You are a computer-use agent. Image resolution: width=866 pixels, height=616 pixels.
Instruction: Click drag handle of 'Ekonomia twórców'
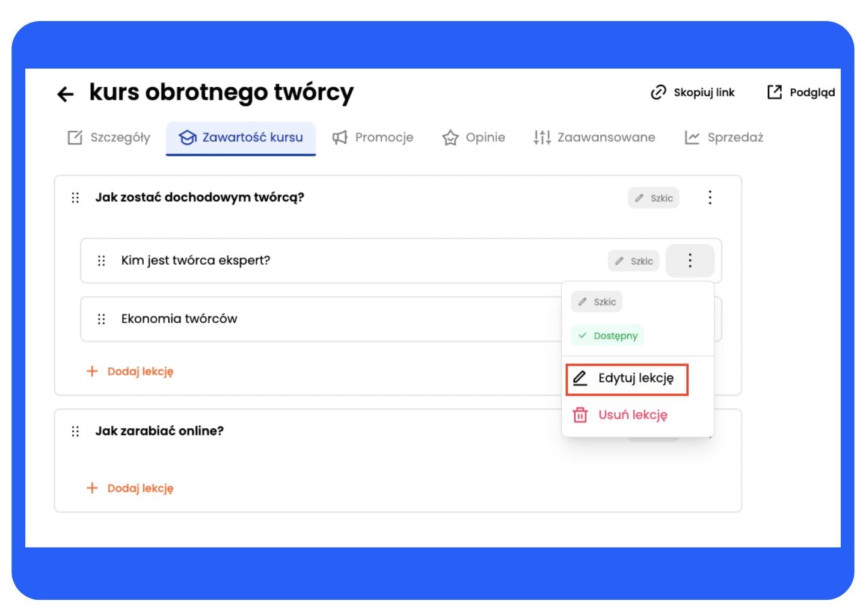pyautogui.click(x=101, y=319)
